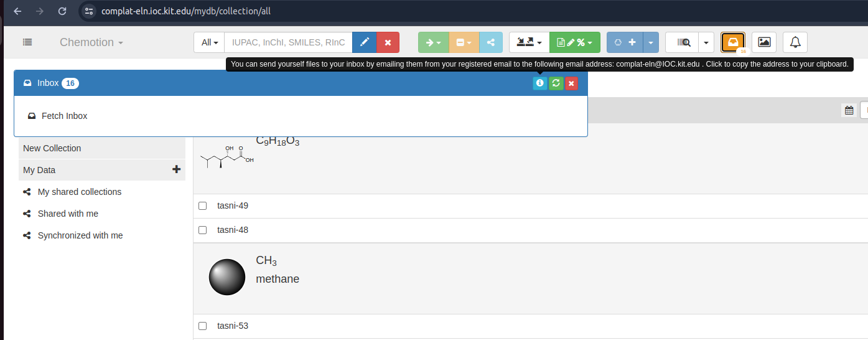Select My Data collection
The image size is (868, 340).
(x=102, y=170)
